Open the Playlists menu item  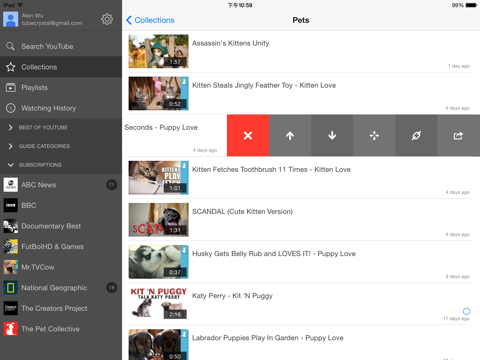pos(61,88)
